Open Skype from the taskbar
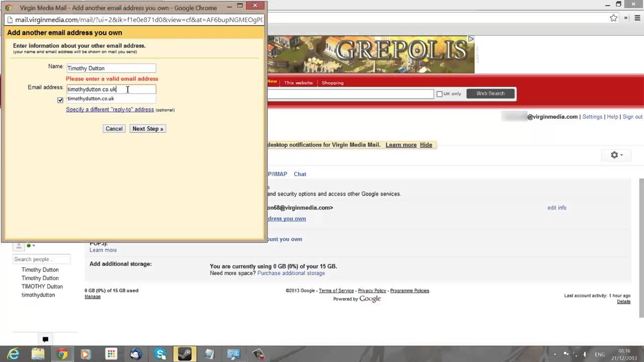This screenshot has width=644, height=362. 160,354
